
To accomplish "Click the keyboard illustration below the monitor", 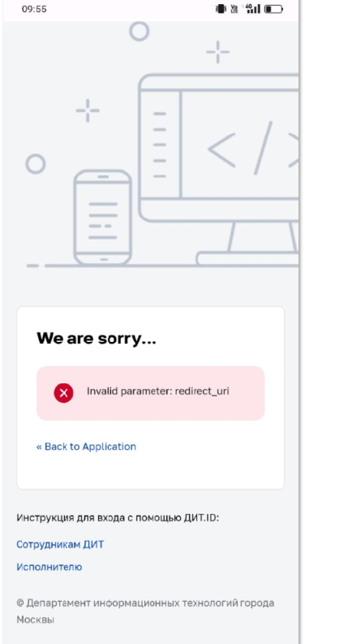I will pos(247,259).
